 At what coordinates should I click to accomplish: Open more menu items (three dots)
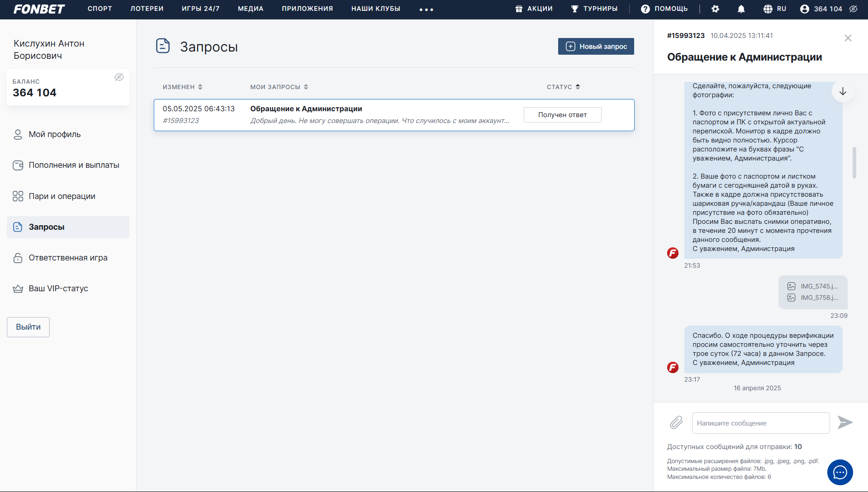point(426,9)
